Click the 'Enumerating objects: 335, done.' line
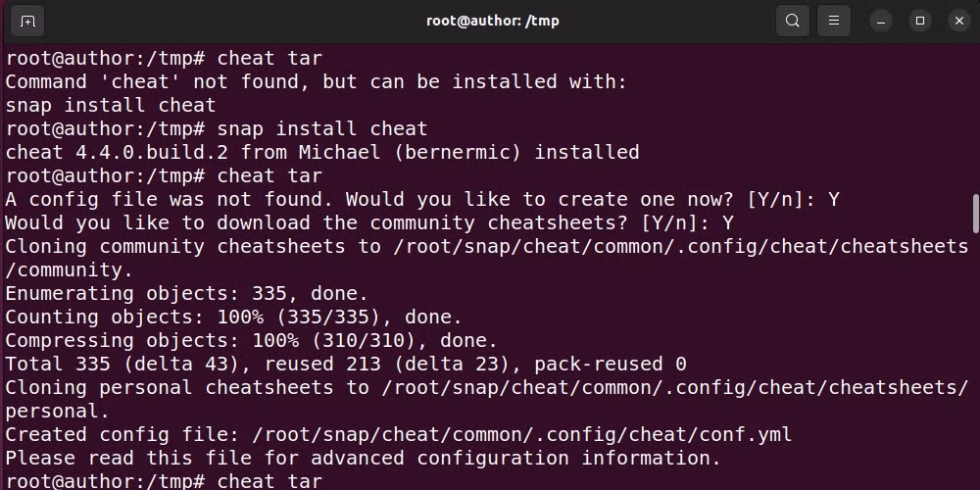This screenshot has height=490, width=980. (x=187, y=294)
